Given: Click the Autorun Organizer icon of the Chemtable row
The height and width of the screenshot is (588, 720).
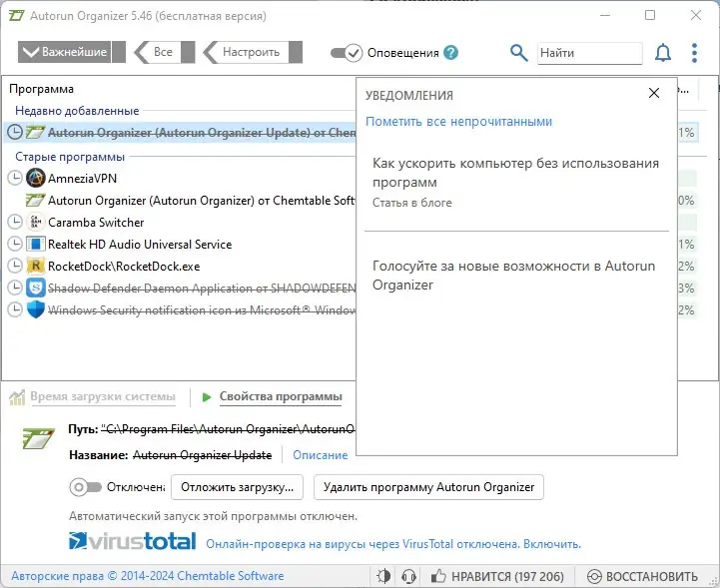Looking at the screenshot, I should (35, 200).
